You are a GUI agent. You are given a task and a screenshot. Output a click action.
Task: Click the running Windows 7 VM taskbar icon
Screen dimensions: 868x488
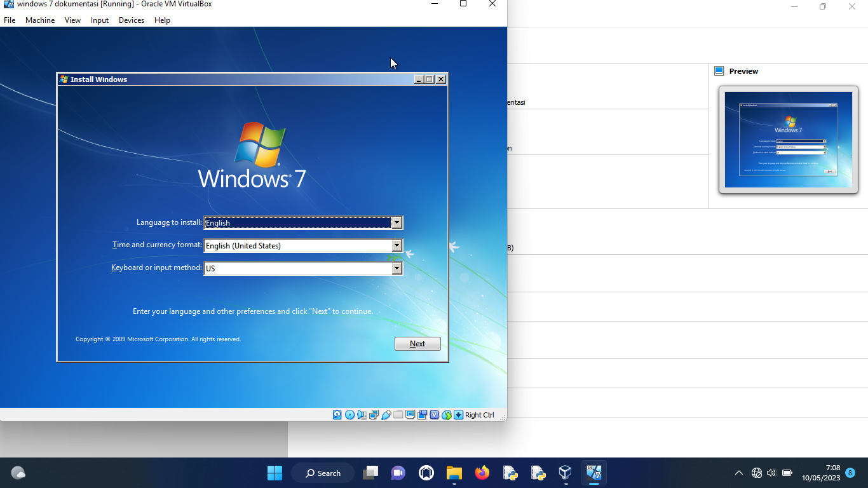click(593, 473)
